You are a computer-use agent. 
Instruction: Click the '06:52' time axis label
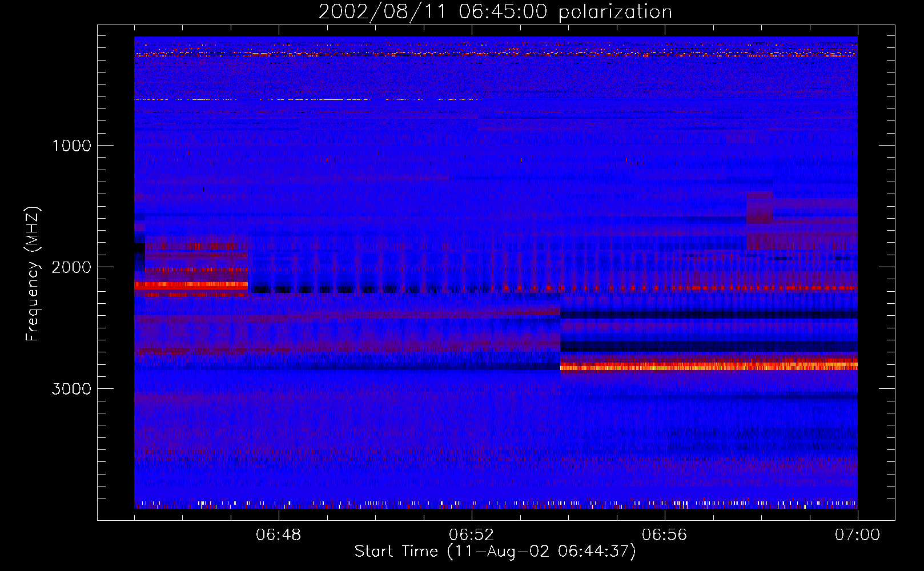pyautogui.click(x=472, y=535)
